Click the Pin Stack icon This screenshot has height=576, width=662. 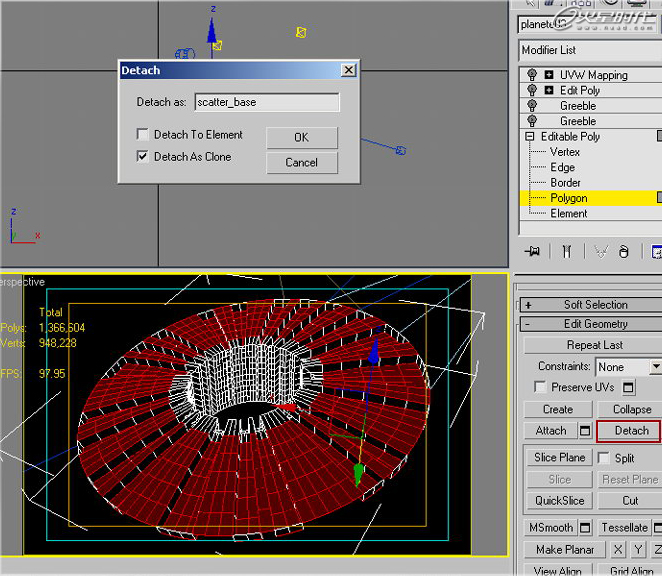(534, 252)
